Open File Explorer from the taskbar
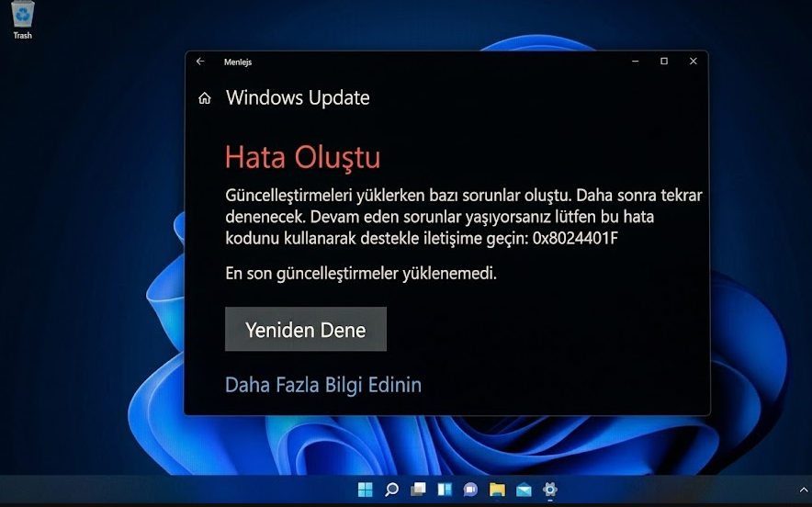This screenshot has width=812, height=507. tap(497, 490)
